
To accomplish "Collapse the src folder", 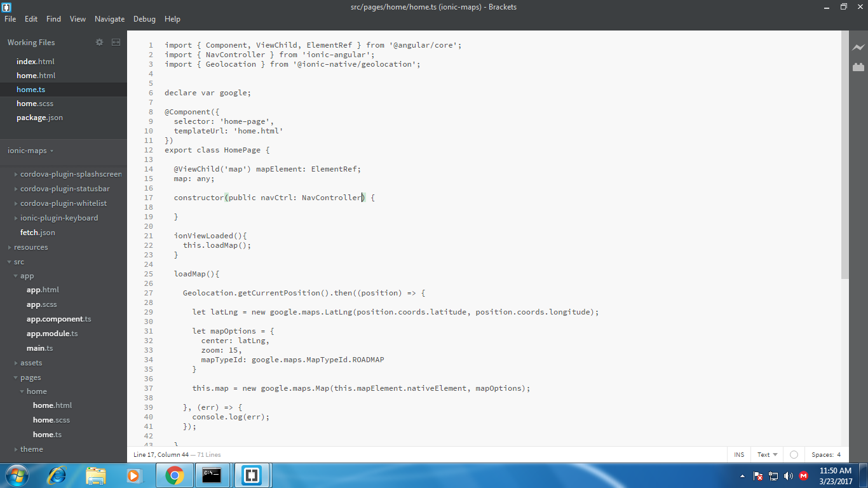I will 16,262.
